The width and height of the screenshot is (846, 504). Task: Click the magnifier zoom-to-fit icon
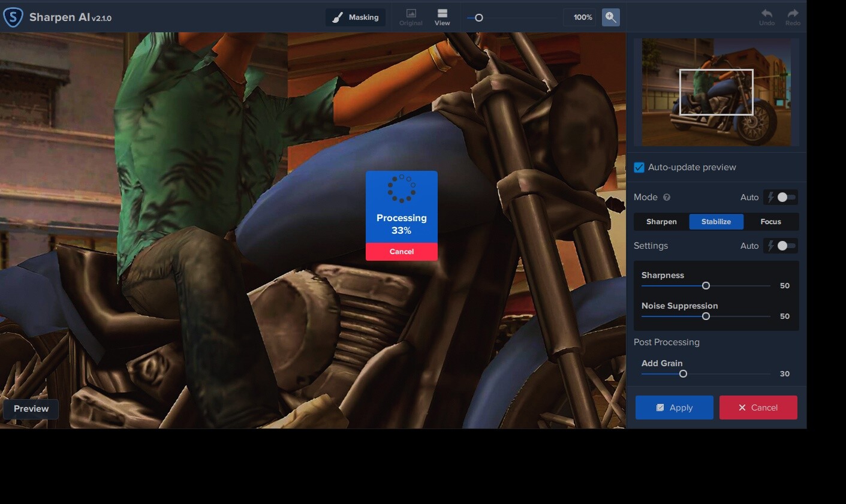pos(610,17)
